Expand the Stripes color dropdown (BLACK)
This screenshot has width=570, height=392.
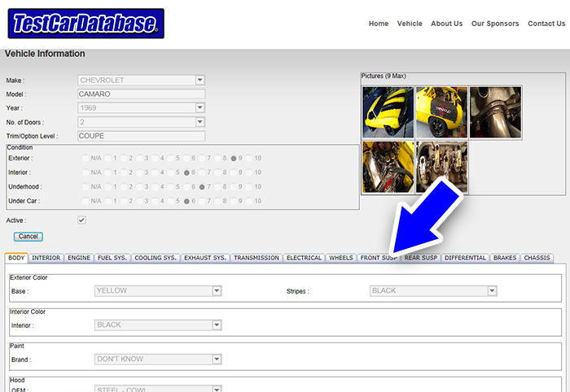click(x=433, y=290)
